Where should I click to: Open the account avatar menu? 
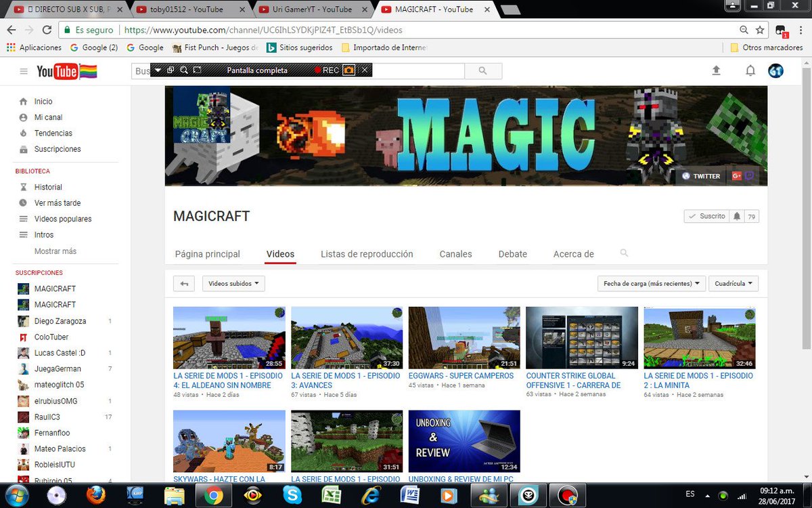775,70
